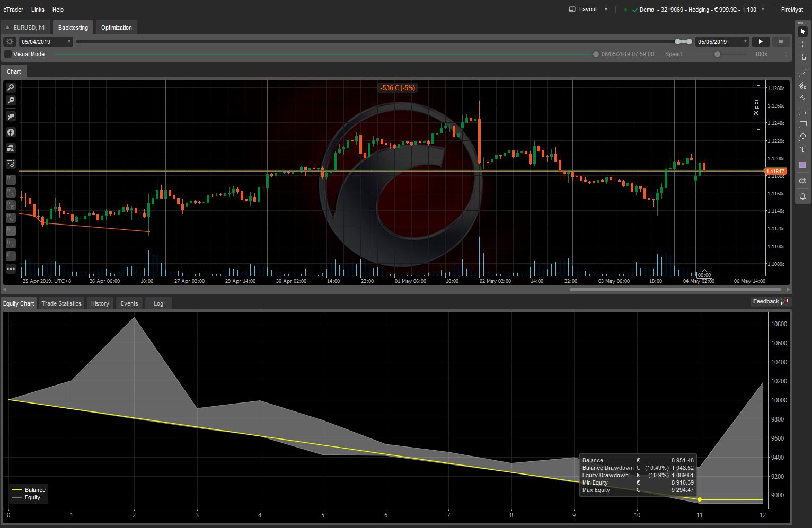The width and height of the screenshot is (812, 528).
Task: Open price alerts bell icon
Action: [x=802, y=196]
